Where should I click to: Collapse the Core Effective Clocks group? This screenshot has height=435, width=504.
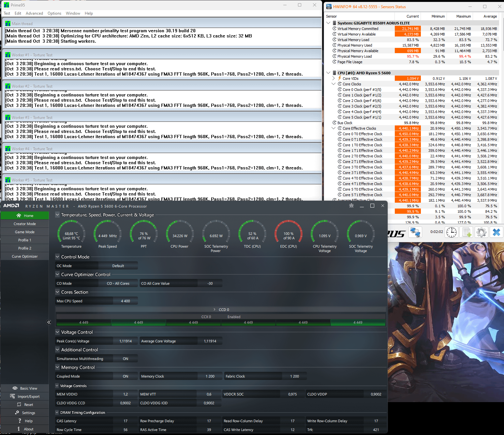[x=334, y=128]
